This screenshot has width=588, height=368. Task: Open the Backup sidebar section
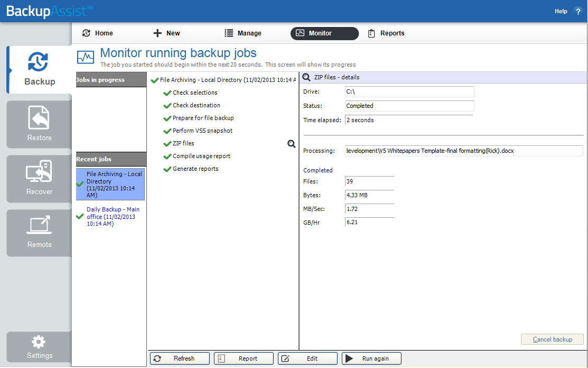[40, 69]
